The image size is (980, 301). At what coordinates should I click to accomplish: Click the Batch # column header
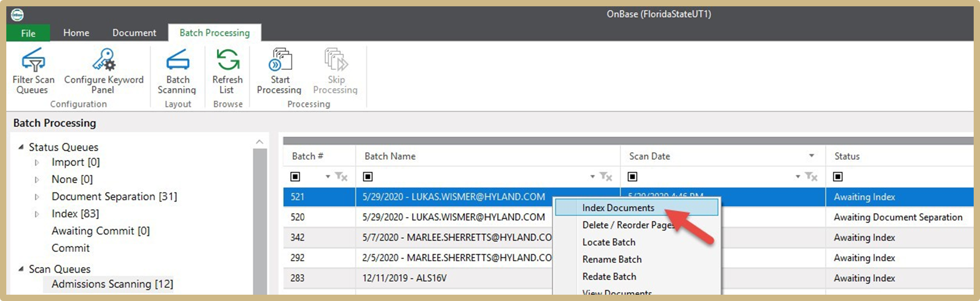point(319,156)
